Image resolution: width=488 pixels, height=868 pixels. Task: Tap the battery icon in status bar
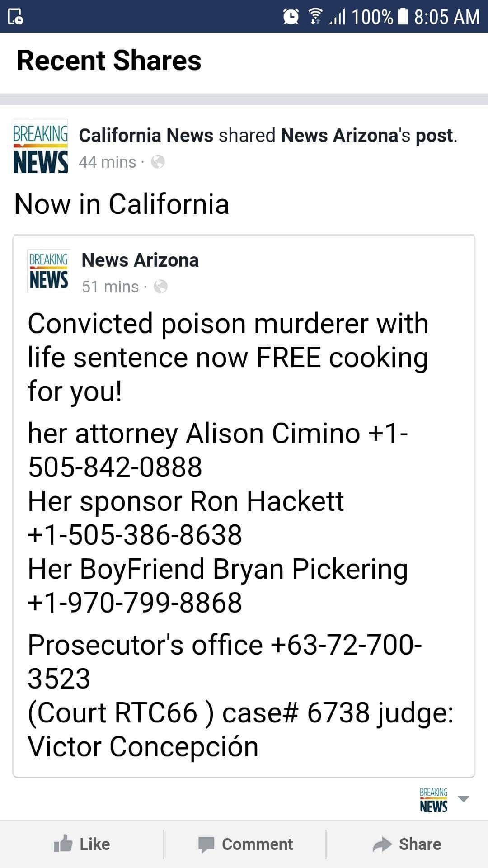tap(403, 17)
